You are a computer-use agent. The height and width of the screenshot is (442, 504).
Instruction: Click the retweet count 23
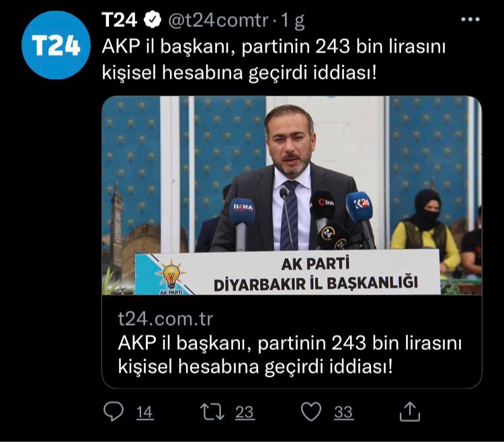245,412
